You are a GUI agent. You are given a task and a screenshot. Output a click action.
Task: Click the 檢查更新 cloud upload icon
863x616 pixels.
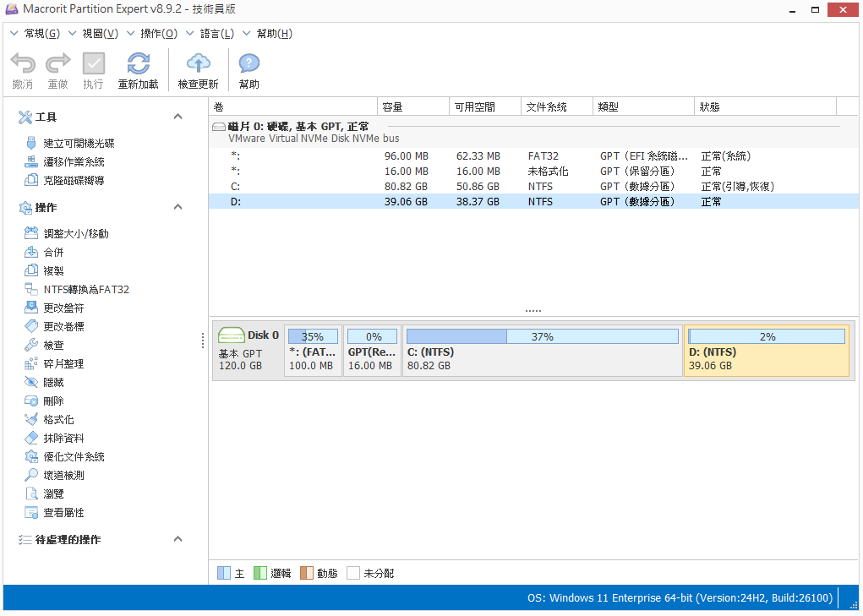pyautogui.click(x=198, y=64)
